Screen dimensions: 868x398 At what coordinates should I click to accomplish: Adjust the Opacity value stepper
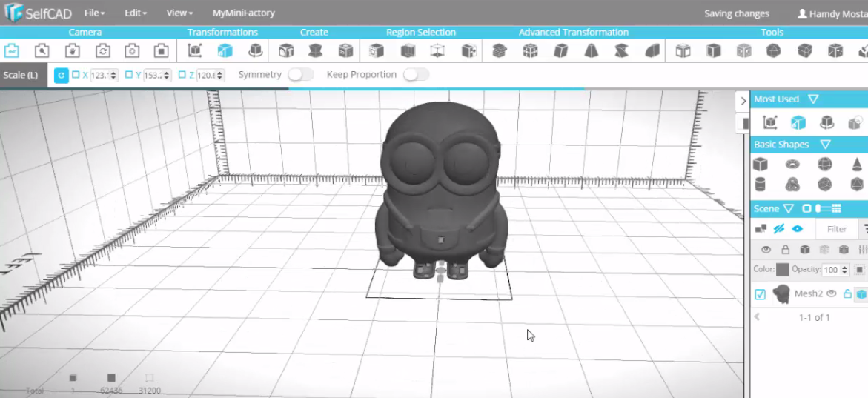(x=844, y=270)
